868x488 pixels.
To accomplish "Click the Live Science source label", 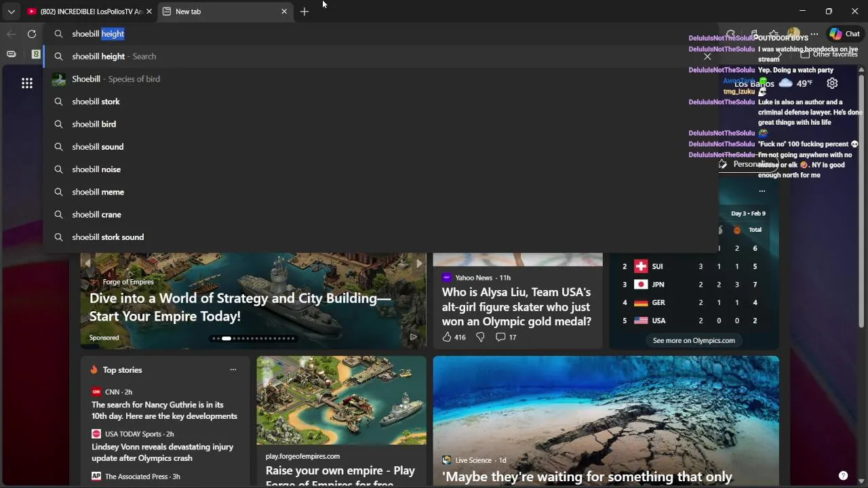I will tap(473, 460).
